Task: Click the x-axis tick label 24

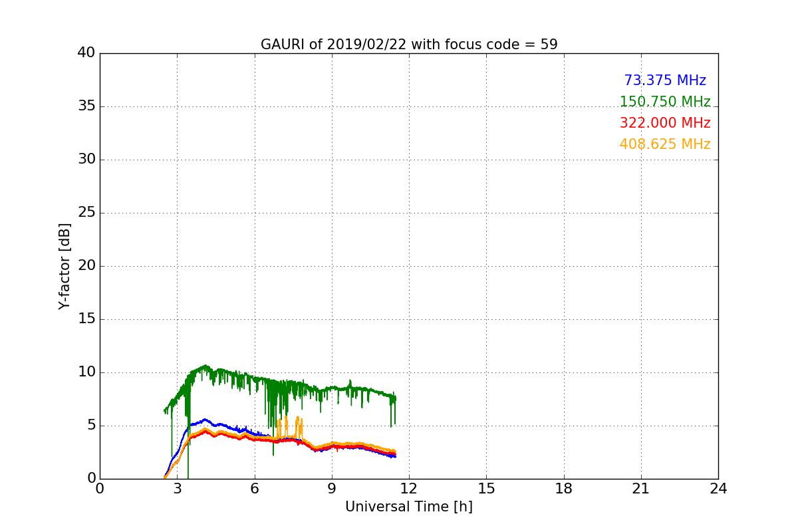Action: pyautogui.click(x=718, y=489)
